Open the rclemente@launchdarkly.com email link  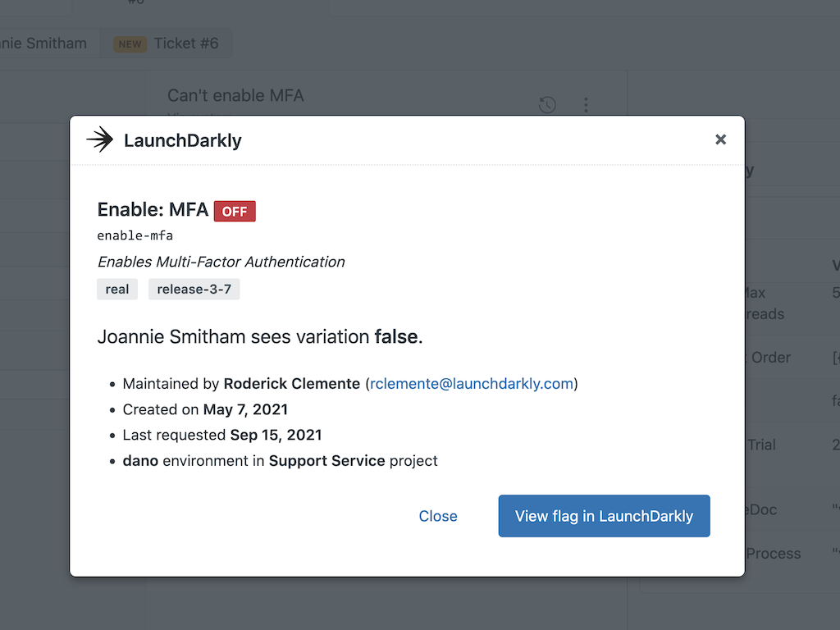click(472, 384)
